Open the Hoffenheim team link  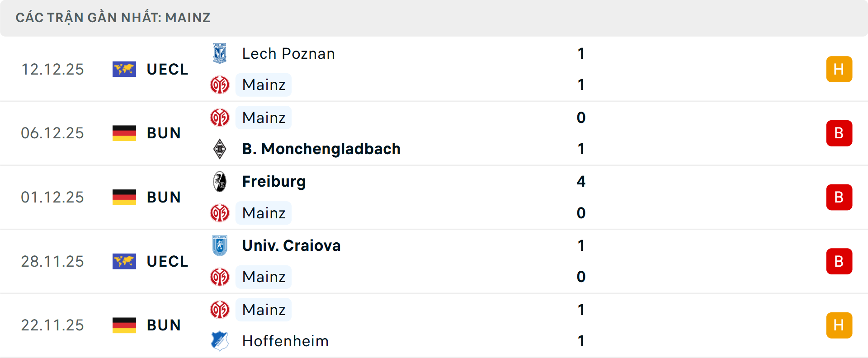(x=285, y=341)
